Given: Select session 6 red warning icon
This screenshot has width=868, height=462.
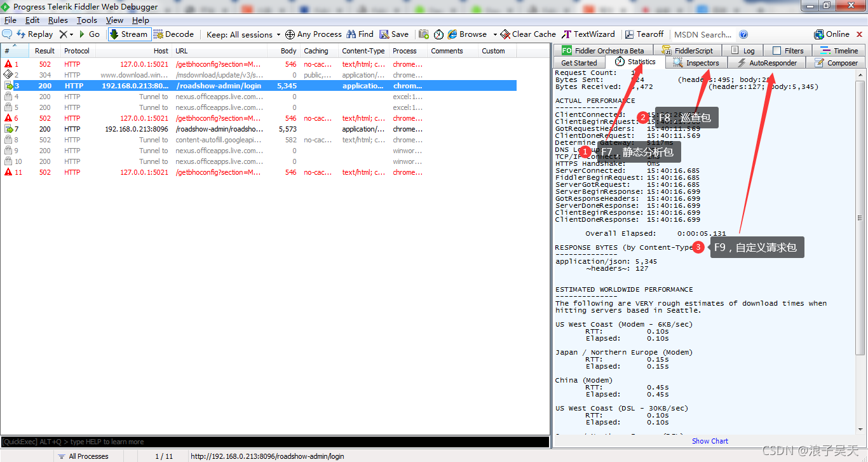Looking at the screenshot, I should (8, 118).
